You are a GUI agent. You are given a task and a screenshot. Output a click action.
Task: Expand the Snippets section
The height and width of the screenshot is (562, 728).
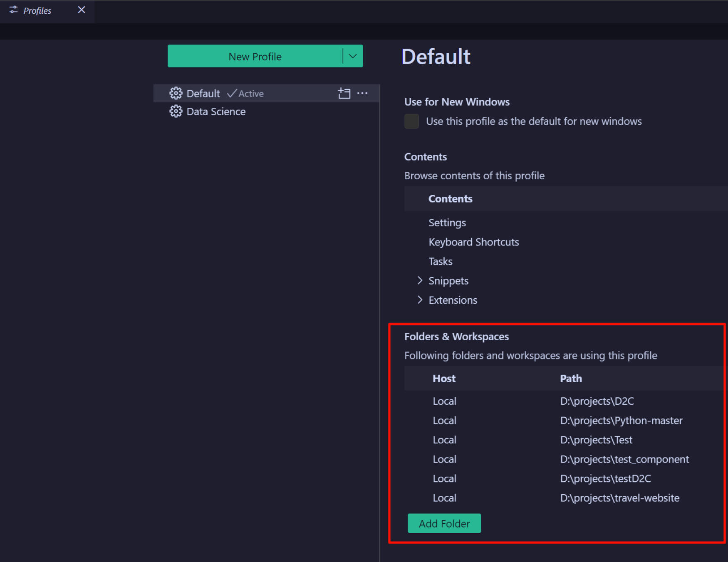click(420, 280)
